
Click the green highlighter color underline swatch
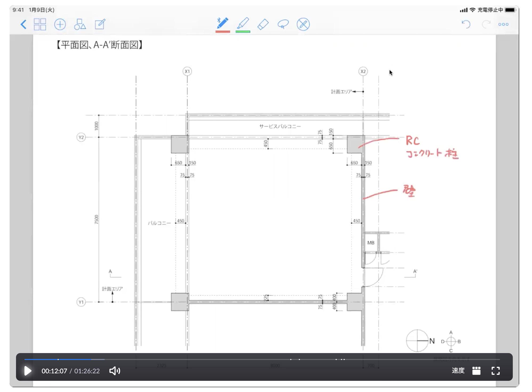tap(243, 32)
